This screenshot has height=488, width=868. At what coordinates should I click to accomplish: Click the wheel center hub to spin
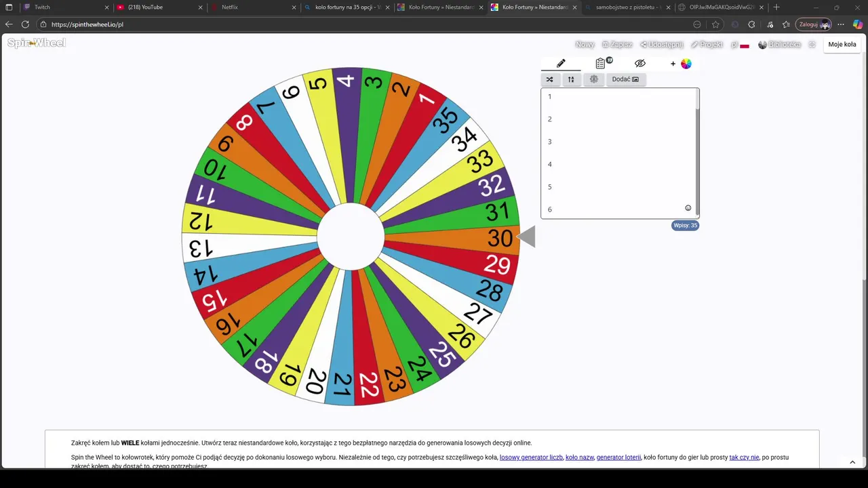[351, 237]
